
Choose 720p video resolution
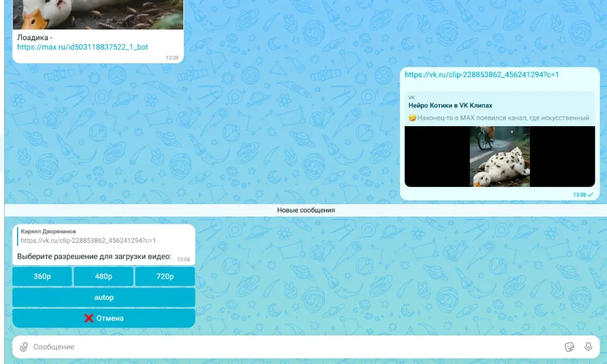(x=165, y=276)
